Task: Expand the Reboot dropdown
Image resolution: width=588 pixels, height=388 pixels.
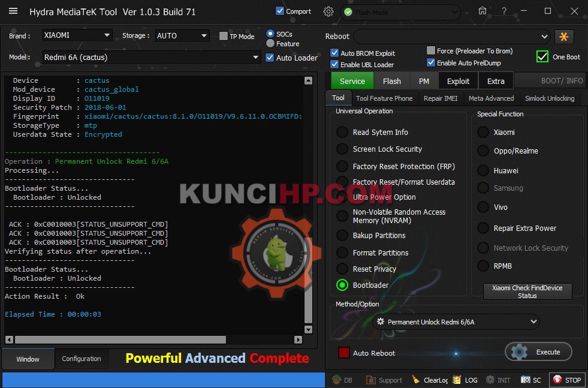Action: point(452,37)
